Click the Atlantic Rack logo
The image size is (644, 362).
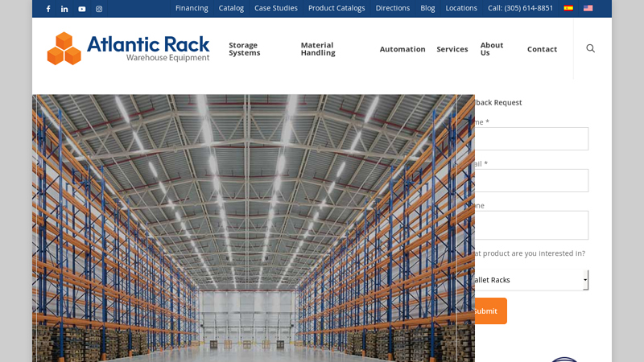128,48
